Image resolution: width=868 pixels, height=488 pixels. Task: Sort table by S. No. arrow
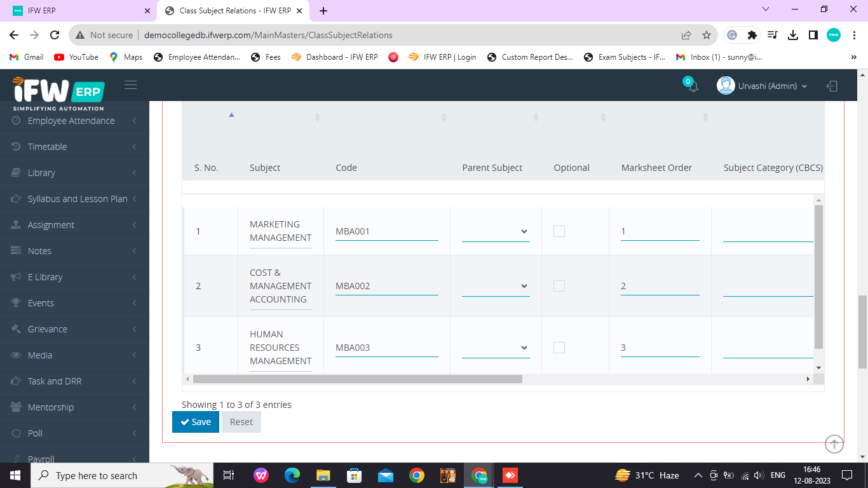click(x=231, y=115)
